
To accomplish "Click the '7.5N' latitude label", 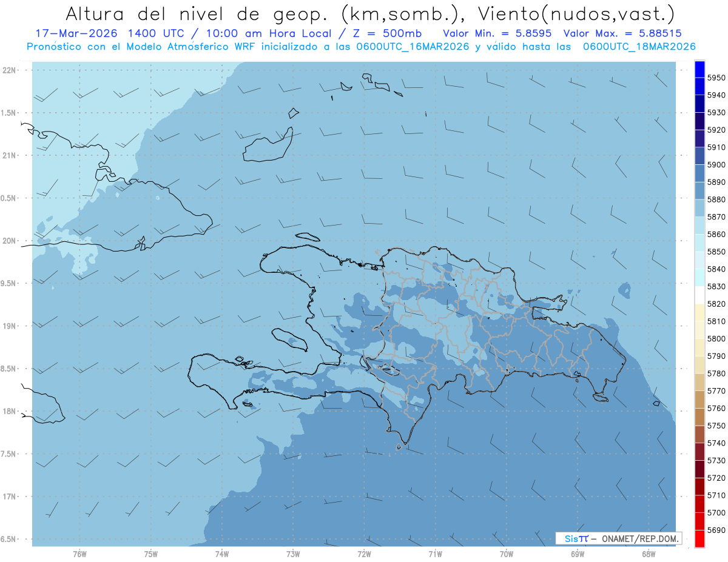I will [8, 454].
